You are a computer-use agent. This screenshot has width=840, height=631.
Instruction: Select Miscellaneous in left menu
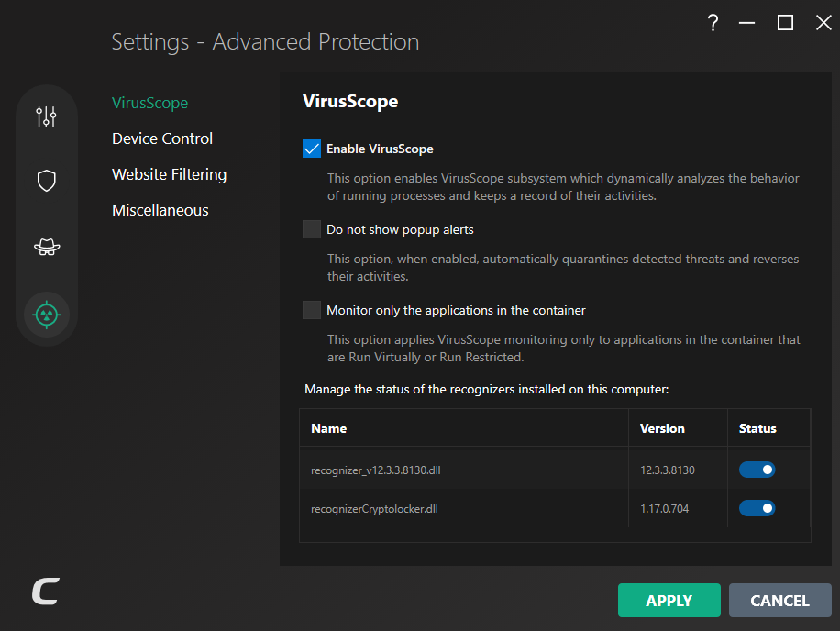pyautogui.click(x=160, y=210)
